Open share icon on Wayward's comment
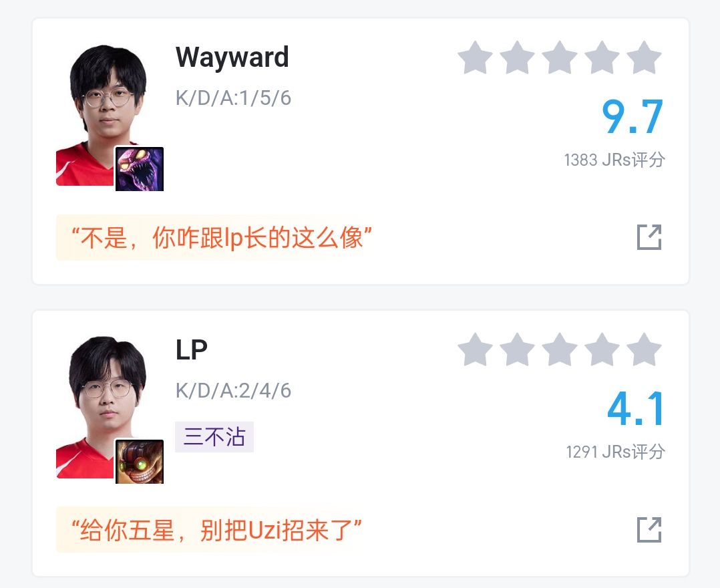Viewport: 720px width, 588px height. (649, 237)
